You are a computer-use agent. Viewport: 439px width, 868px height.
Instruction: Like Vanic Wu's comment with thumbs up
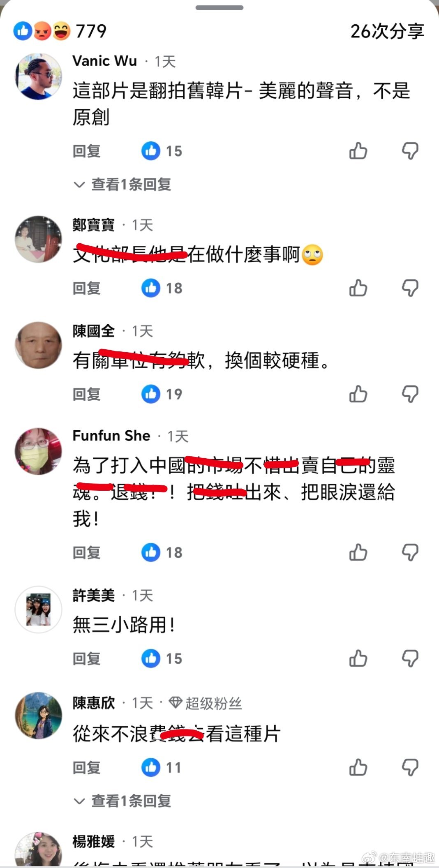pos(358,151)
